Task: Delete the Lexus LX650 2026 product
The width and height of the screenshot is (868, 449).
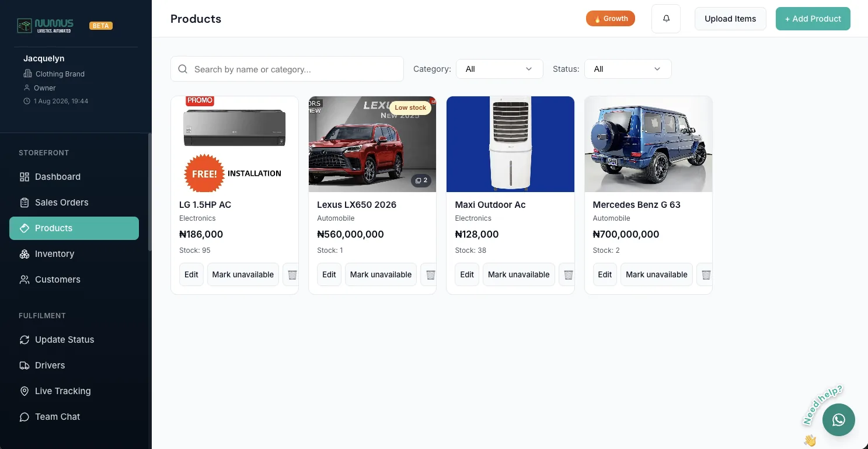Action: click(x=430, y=274)
